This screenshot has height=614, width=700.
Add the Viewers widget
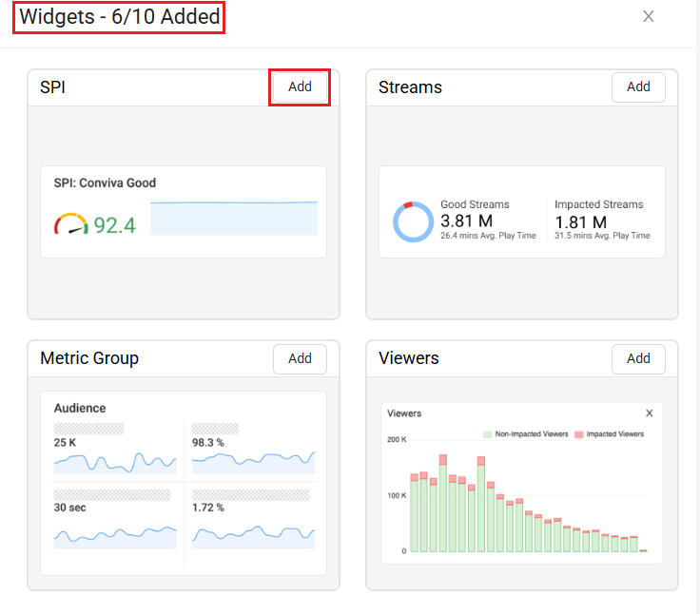(638, 358)
